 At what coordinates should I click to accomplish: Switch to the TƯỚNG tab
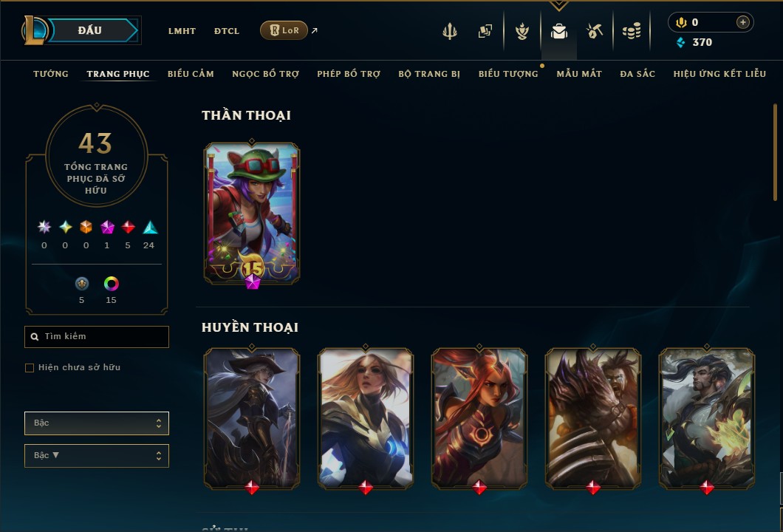point(51,74)
